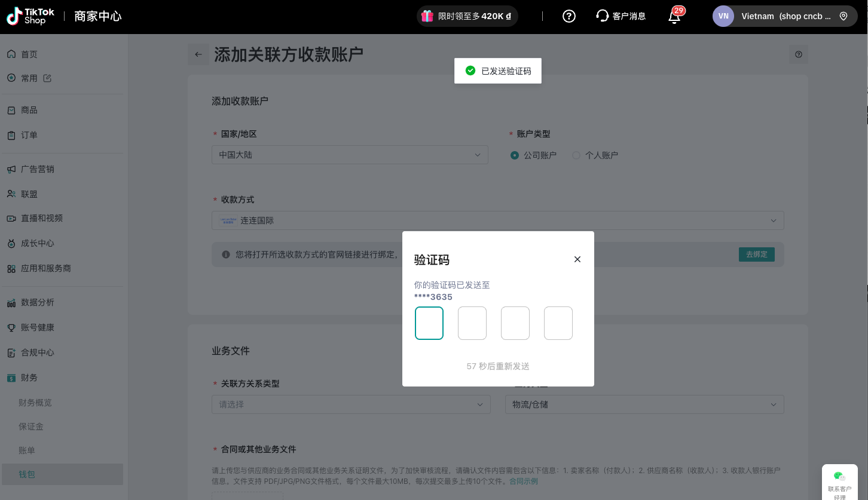Image resolution: width=868 pixels, height=500 pixels.
Task: Expand the 关联方关系类型 dropdown
Action: 351,404
